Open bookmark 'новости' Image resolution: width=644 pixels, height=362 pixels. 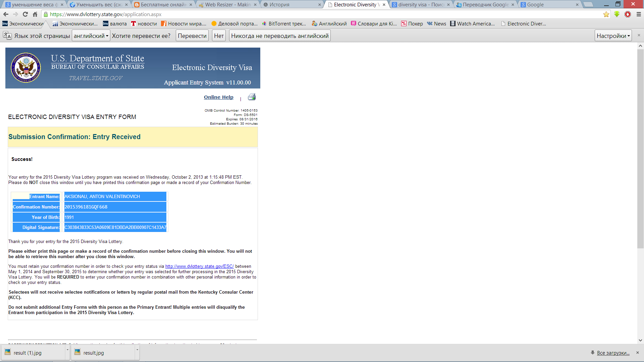(144, 23)
